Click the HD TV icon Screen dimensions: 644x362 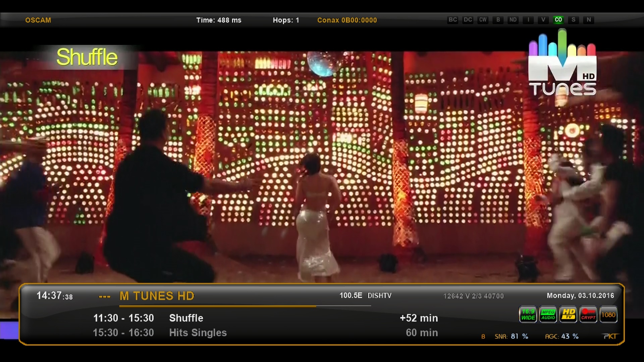pos(568,314)
